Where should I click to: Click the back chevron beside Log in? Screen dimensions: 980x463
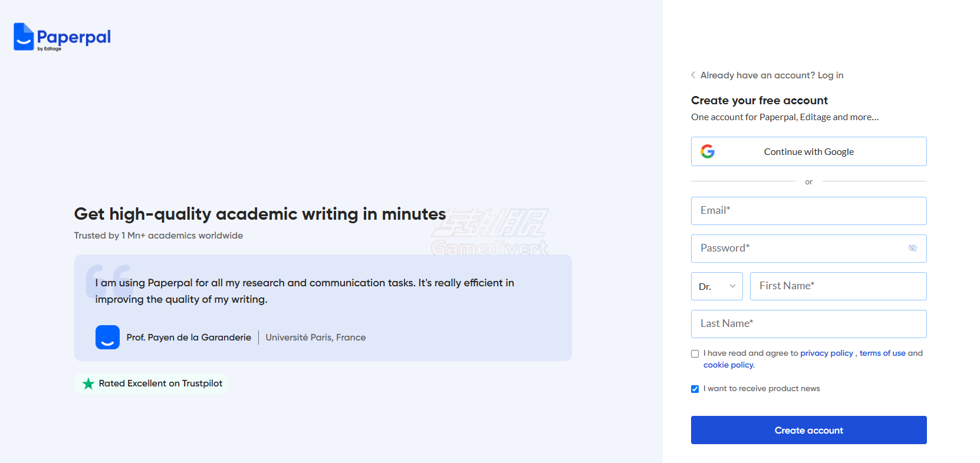point(693,75)
